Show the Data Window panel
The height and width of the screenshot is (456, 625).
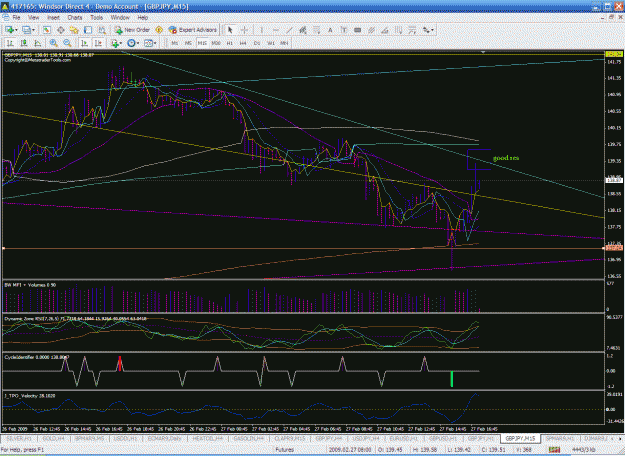click(x=61, y=30)
